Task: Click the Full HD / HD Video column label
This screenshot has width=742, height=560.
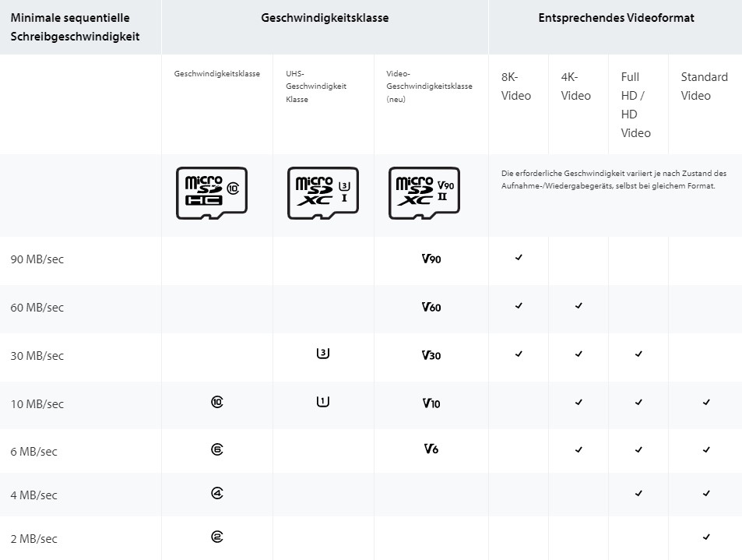Action: click(635, 105)
